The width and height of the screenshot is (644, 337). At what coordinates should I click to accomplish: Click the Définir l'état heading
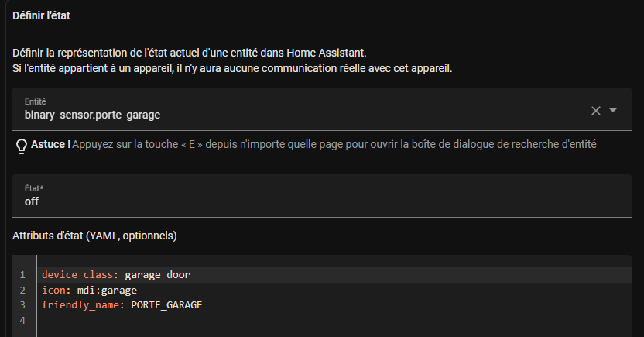coord(41,15)
